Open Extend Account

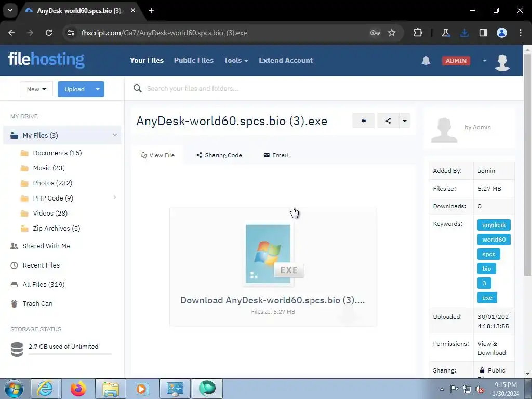(x=286, y=60)
